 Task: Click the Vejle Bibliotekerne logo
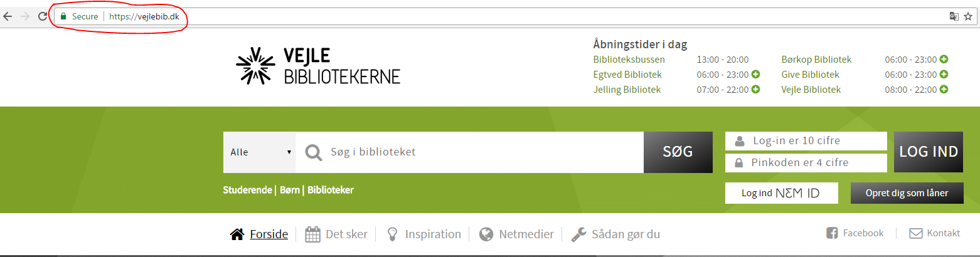[x=318, y=66]
